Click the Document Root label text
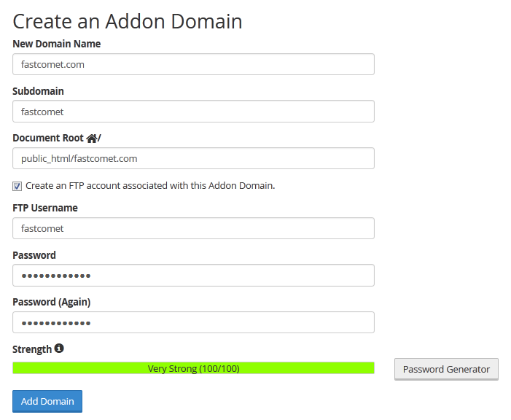The image size is (511, 420). [48, 139]
